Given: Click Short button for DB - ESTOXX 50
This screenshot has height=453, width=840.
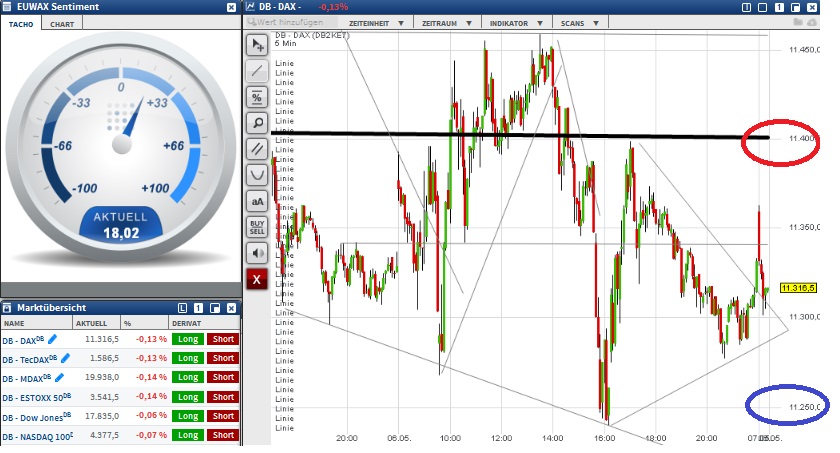Looking at the screenshot, I should [223, 397].
